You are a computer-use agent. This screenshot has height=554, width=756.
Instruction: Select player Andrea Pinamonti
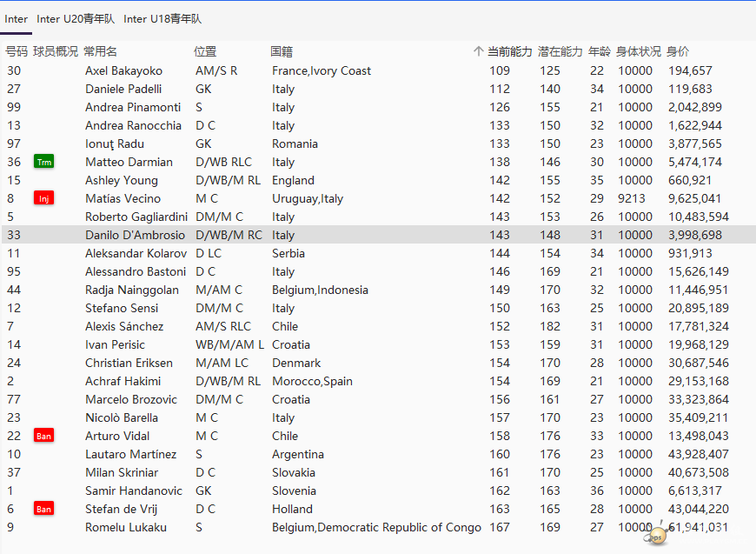click(133, 107)
